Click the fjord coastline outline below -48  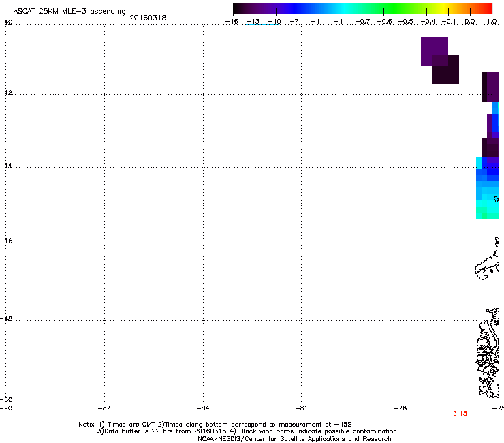pos(488,353)
